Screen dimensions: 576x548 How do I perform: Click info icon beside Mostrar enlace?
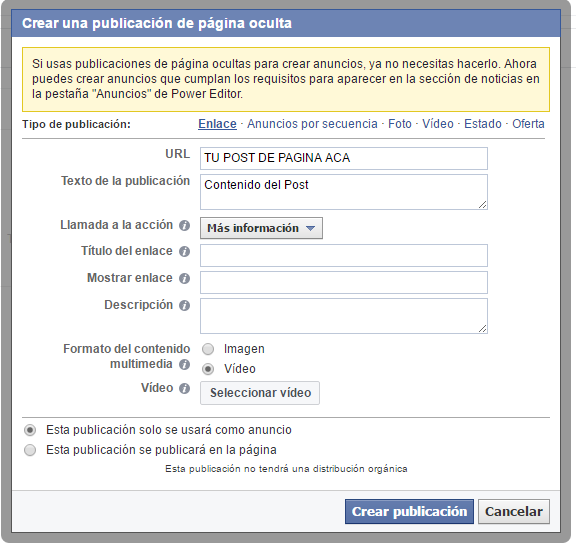(x=184, y=278)
